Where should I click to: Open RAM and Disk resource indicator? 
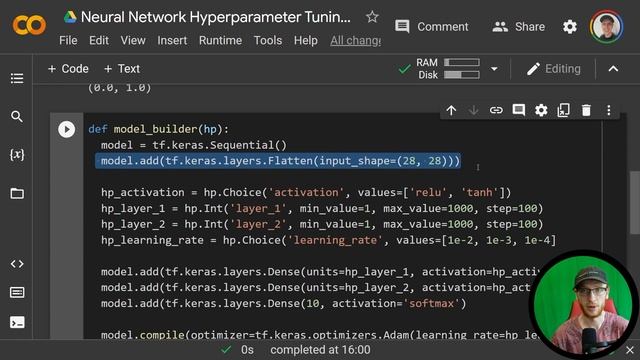(x=448, y=69)
